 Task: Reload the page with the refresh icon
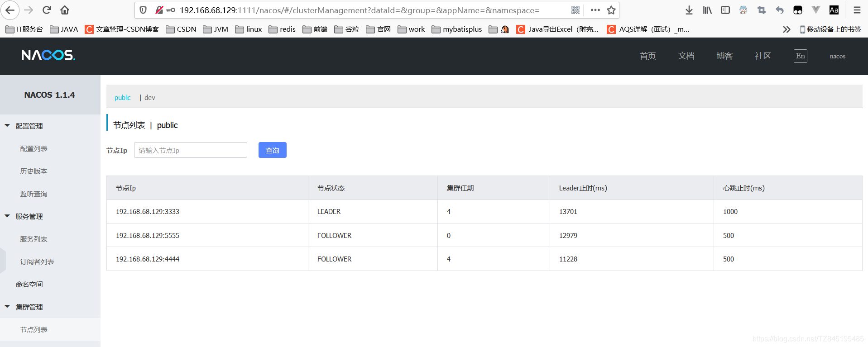tap(47, 10)
